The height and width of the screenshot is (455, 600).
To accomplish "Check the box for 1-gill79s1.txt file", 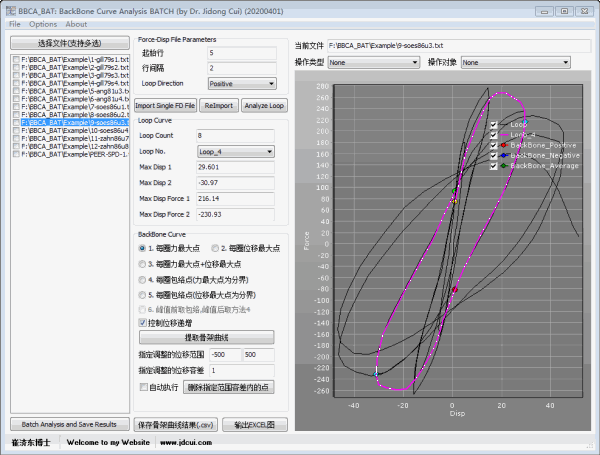I will pyautogui.click(x=16, y=59).
